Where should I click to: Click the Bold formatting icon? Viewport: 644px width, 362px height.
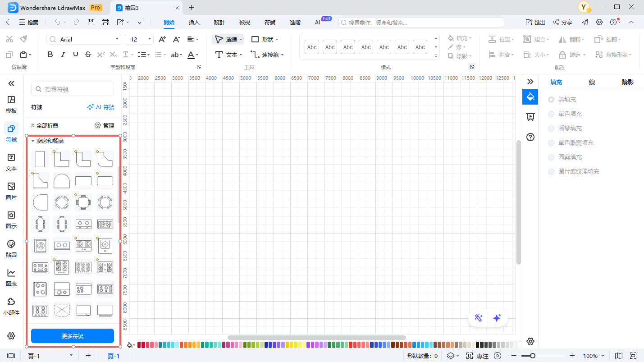(50, 55)
